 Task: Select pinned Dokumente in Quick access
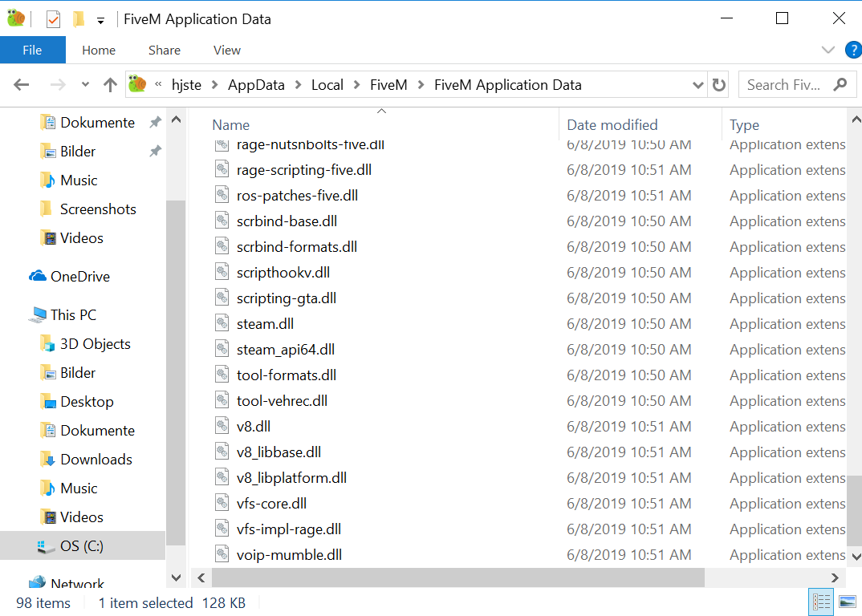pos(97,123)
